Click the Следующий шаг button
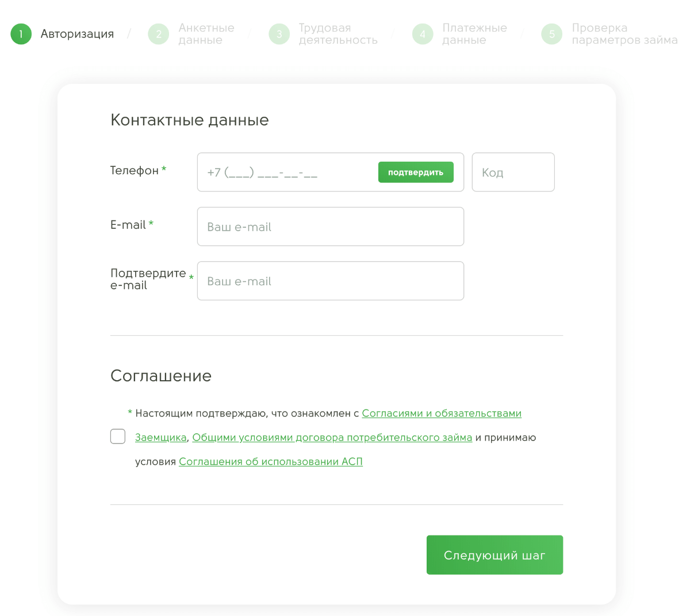690x616 pixels. [x=494, y=555]
